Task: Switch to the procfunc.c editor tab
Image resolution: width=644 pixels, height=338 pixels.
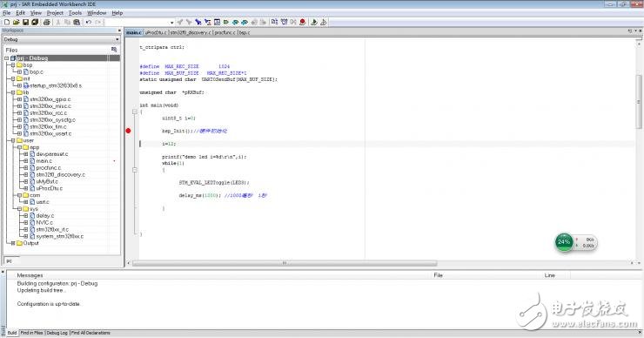Action: [225, 32]
